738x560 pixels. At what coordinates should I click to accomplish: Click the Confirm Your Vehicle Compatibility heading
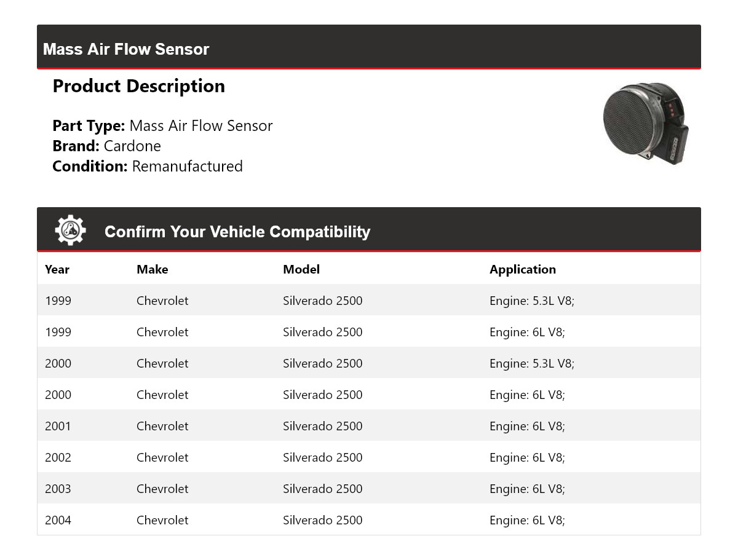[237, 232]
